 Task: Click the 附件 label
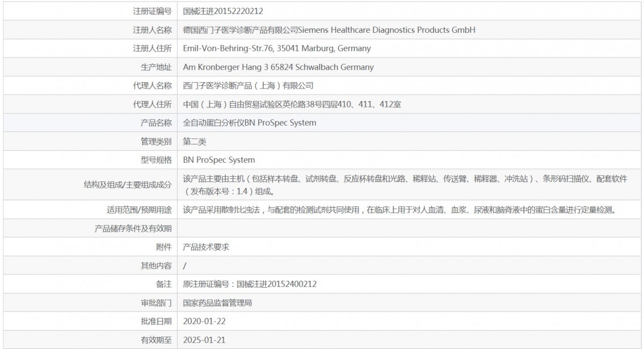164,247
